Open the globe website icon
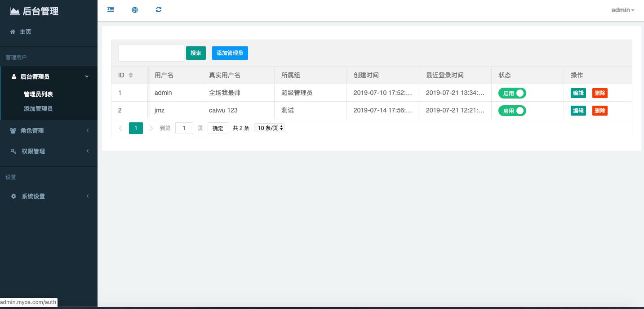Viewport: 644px width, 309px height. (x=135, y=9)
